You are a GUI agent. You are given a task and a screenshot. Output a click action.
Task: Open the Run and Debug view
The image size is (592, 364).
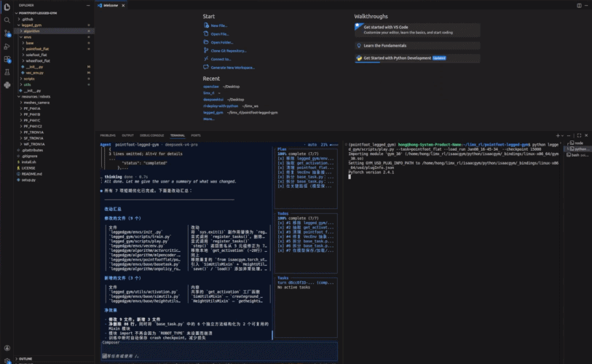pos(7,47)
